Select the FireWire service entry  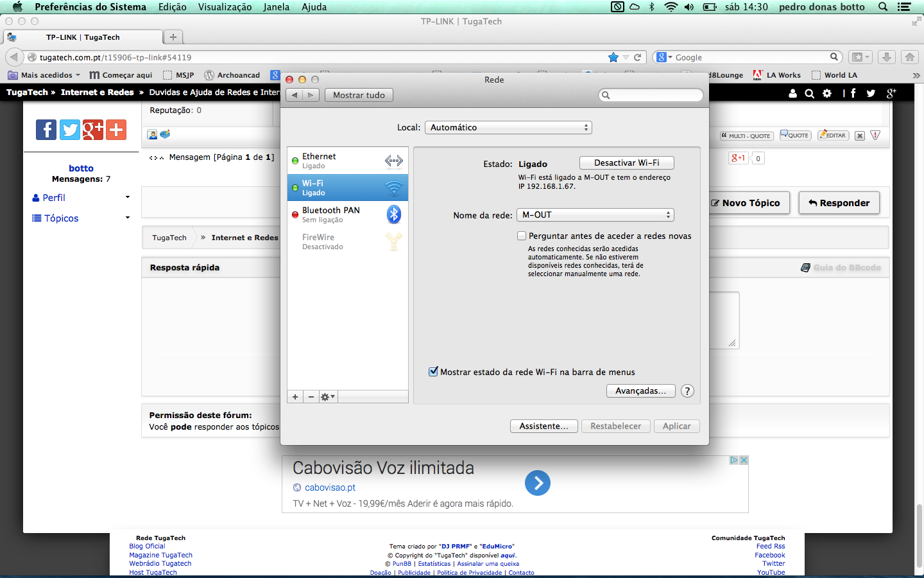click(347, 241)
